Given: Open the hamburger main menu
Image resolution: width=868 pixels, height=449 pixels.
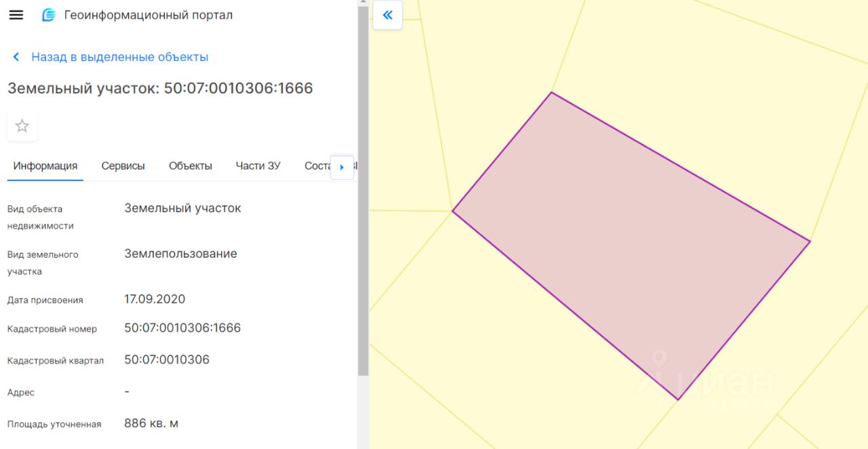Looking at the screenshot, I should tap(16, 15).
